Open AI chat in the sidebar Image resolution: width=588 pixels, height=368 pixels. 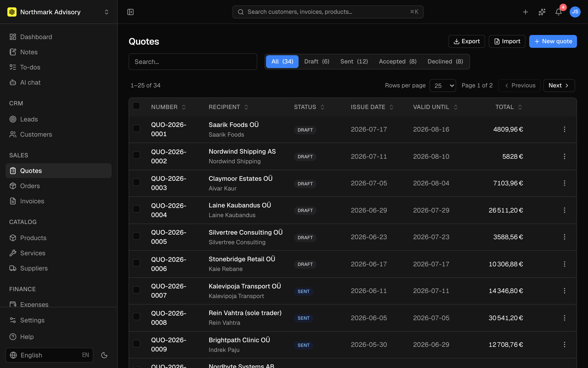[59, 83]
